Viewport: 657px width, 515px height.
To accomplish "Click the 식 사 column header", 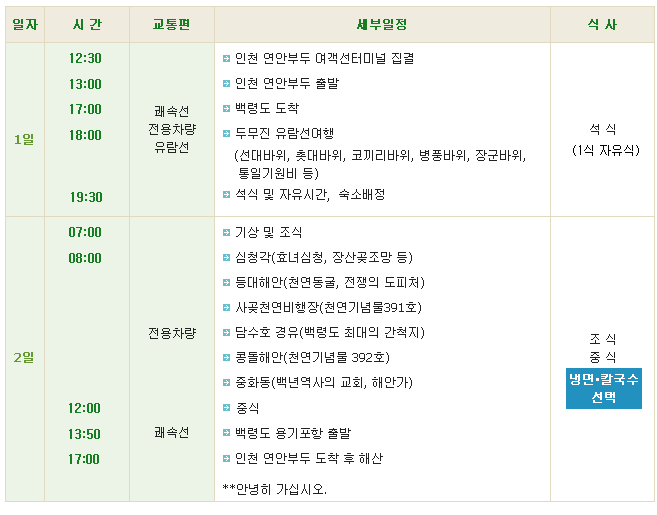I will (x=602, y=25).
